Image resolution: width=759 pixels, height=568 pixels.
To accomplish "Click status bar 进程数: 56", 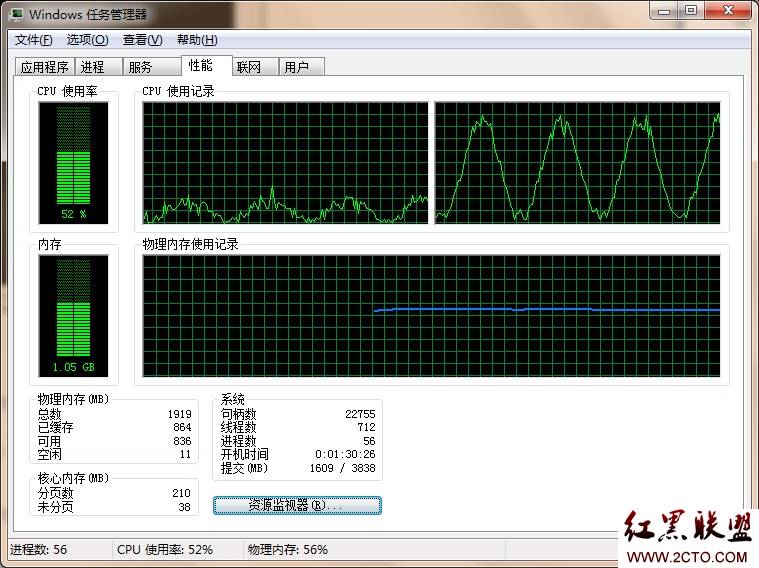I will click(38, 550).
